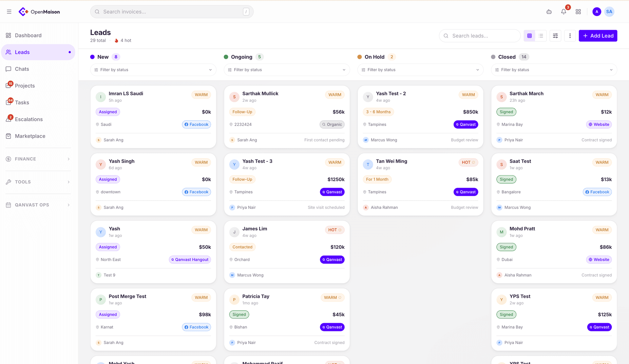This screenshot has width=629, height=364.
Task: Open the apps grid icon in top bar
Action: pos(578,11)
